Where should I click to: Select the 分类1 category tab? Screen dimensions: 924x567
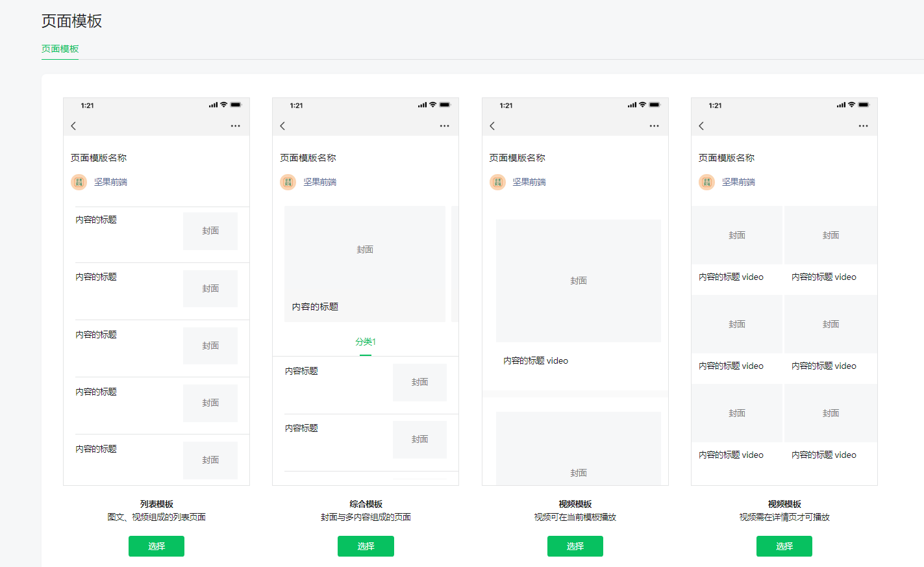366,341
